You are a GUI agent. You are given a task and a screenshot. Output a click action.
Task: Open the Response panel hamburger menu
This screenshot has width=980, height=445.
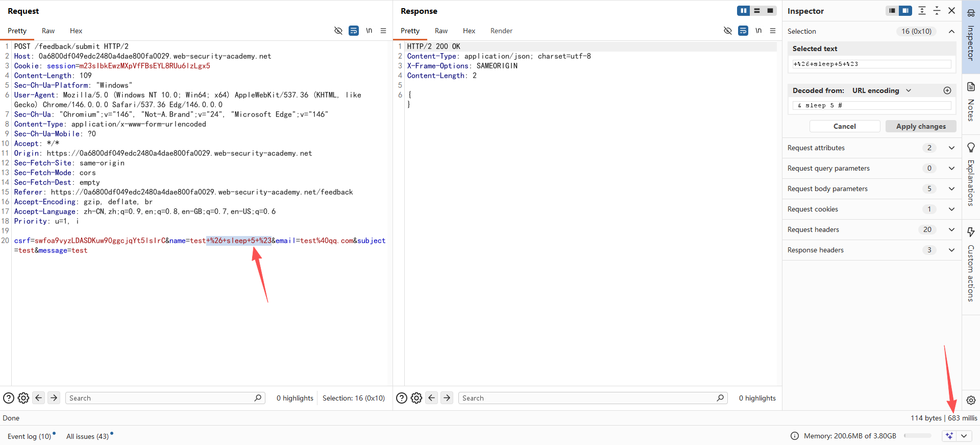(773, 31)
